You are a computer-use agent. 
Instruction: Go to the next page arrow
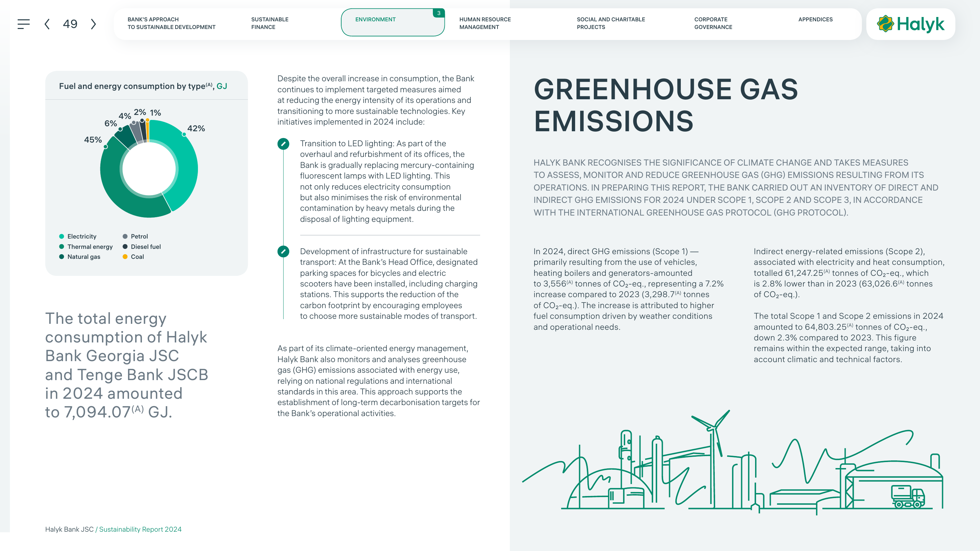point(93,24)
